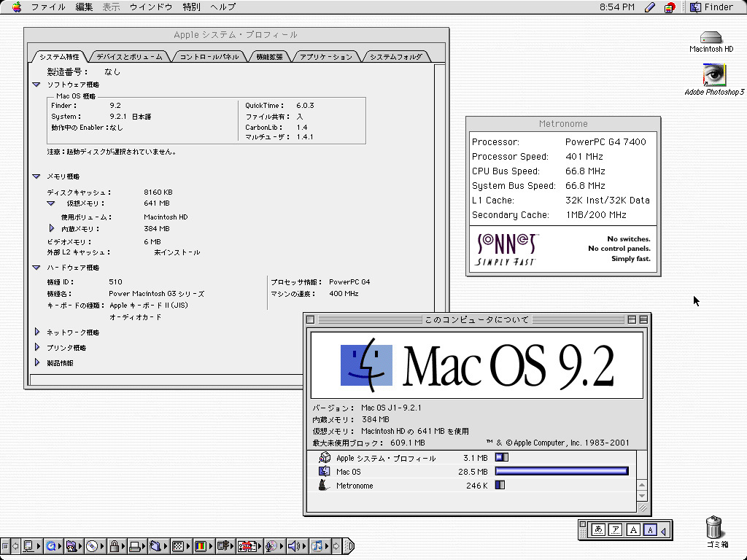Open the ウインドウ menu
The width and height of the screenshot is (747, 560).
tap(151, 7)
